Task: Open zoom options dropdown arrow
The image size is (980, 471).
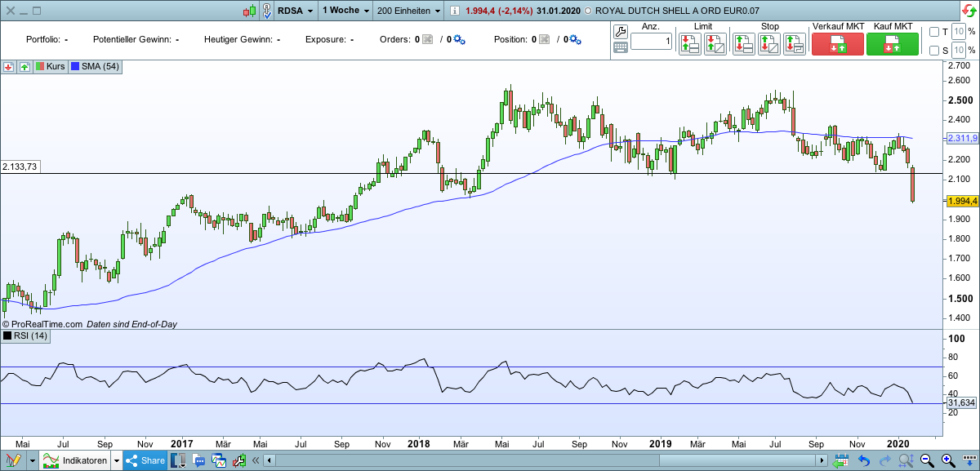Action: [970, 461]
